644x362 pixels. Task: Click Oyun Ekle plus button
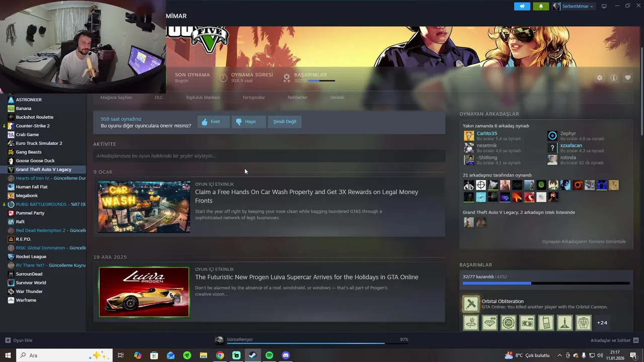click(x=8, y=340)
